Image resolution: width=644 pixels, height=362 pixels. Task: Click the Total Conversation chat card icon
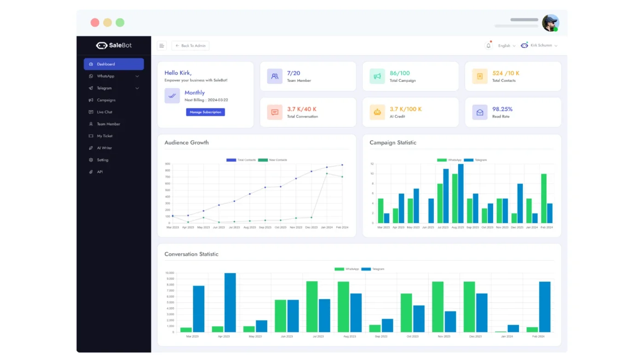point(275,112)
